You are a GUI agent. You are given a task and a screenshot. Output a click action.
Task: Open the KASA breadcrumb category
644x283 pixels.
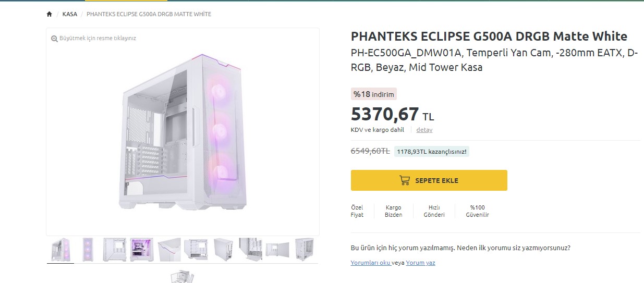[x=69, y=14]
